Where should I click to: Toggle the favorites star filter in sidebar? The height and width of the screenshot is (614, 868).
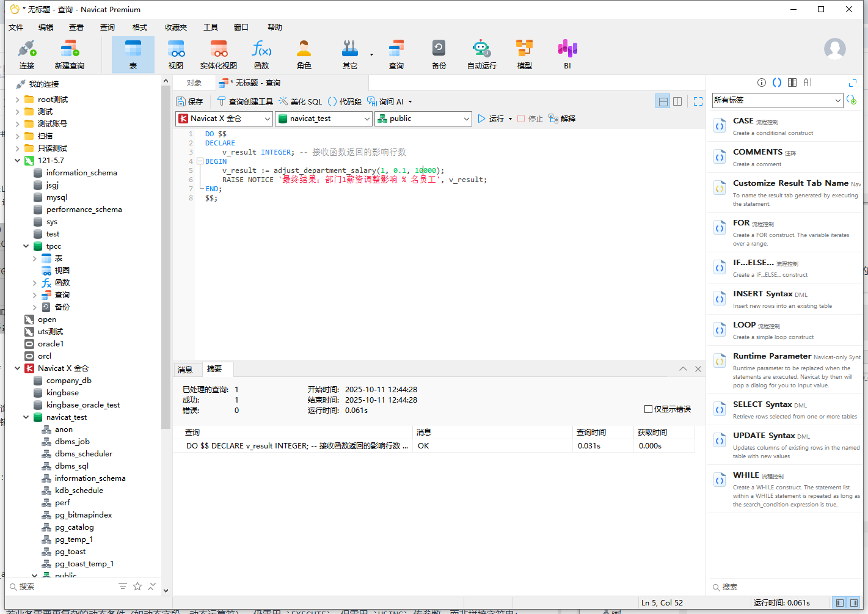click(137, 587)
